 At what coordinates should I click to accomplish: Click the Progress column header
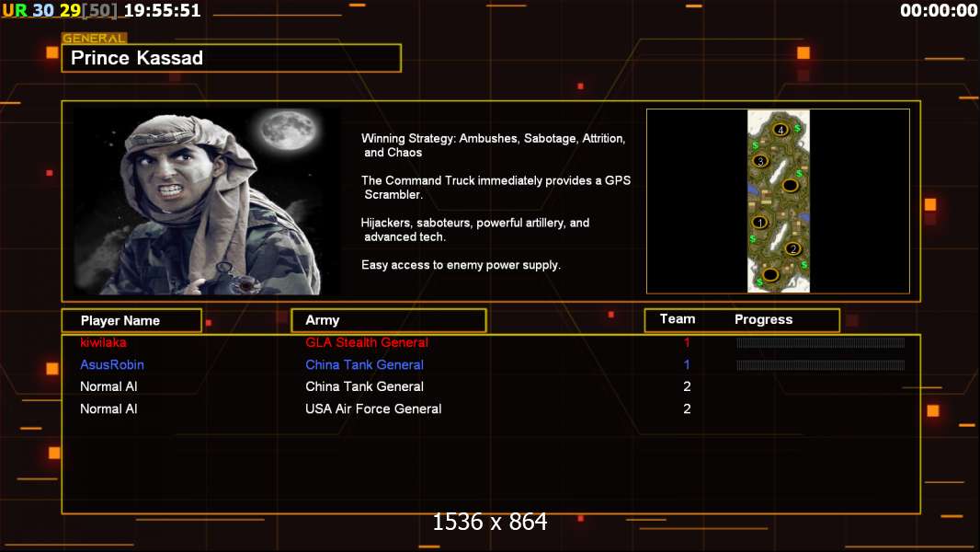pyautogui.click(x=763, y=319)
